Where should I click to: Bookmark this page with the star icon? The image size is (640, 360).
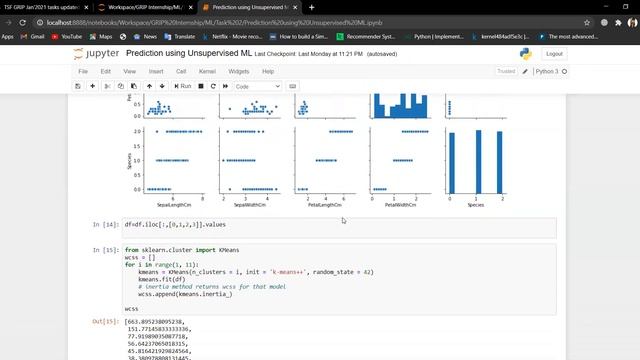[587, 23]
